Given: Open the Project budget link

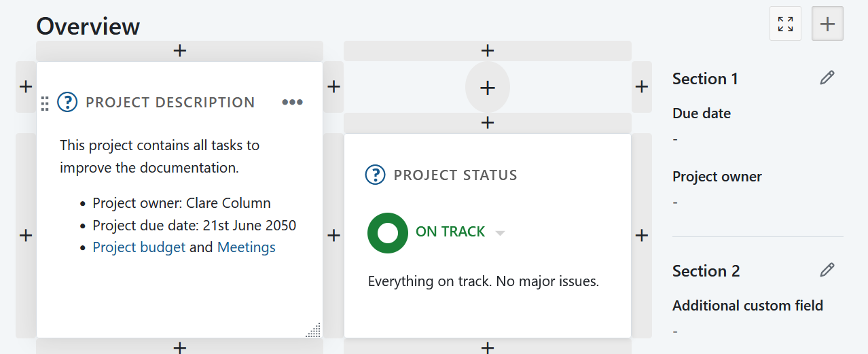Looking at the screenshot, I should (x=139, y=247).
